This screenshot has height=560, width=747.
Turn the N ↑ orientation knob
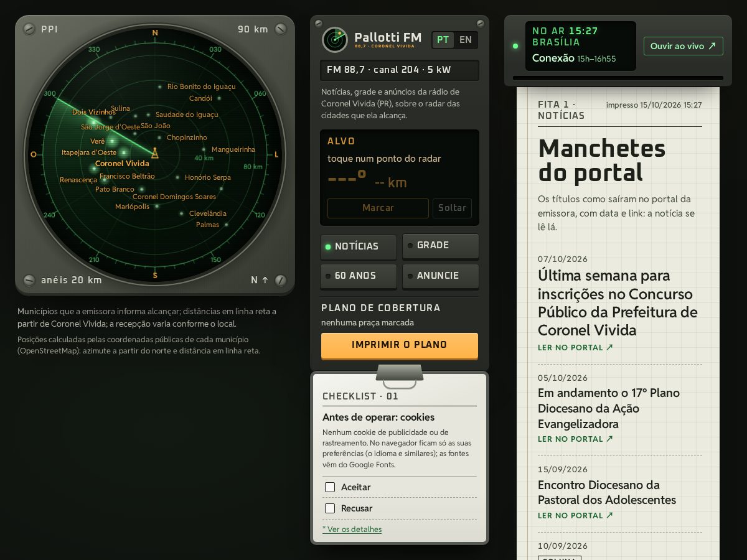click(281, 280)
